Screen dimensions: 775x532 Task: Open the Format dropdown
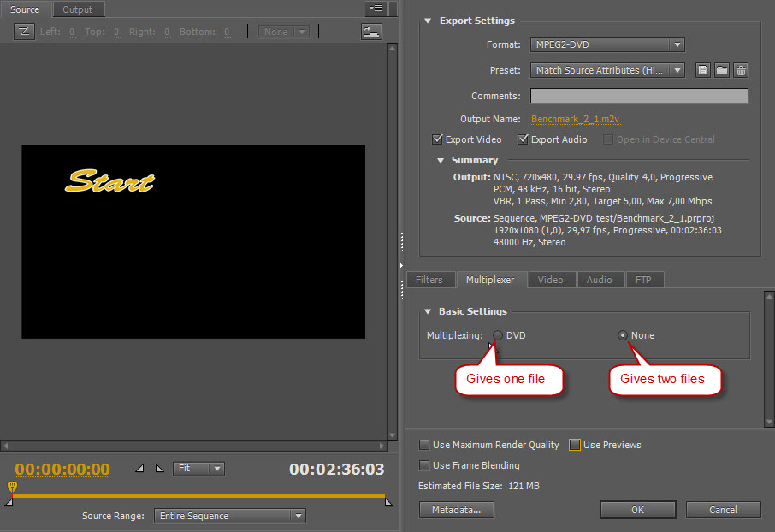click(607, 44)
